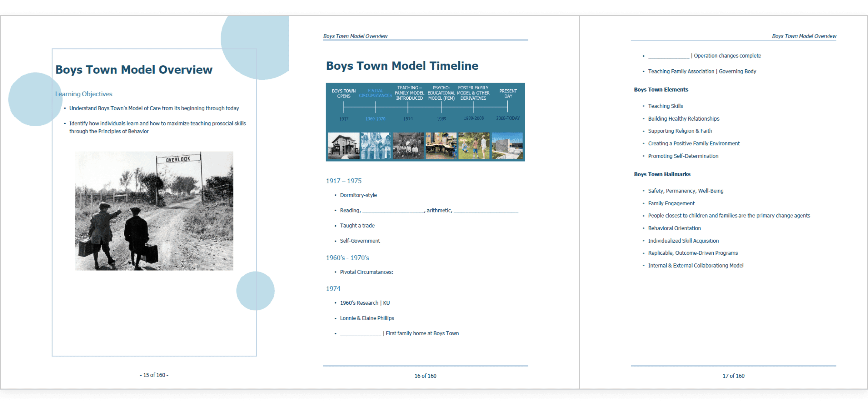
Task: Click the classroom timeline photo
Action: pos(441,146)
